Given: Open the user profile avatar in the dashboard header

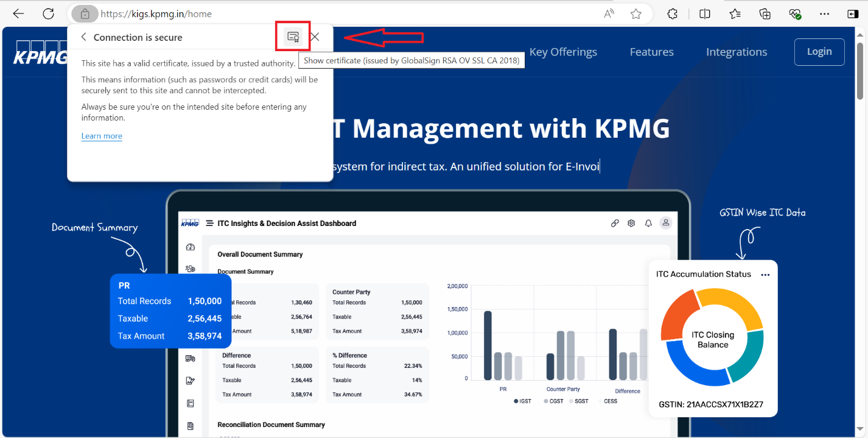Looking at the screenshot, I should (x=666, y=223).
